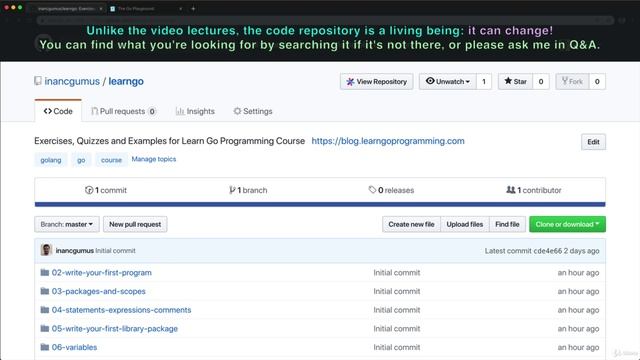Switch to the Go Playground browser tab

click(145, 8)
